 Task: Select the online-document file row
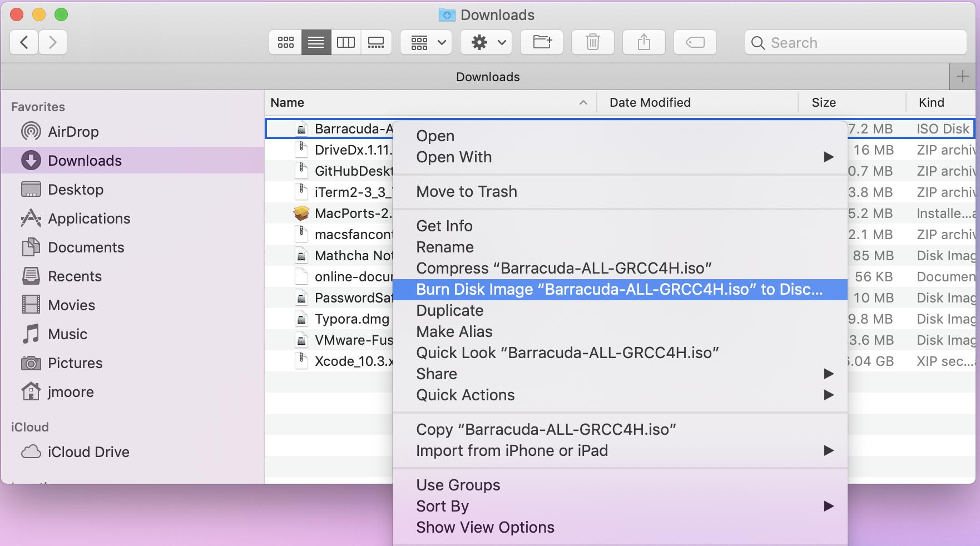point(329,277)
